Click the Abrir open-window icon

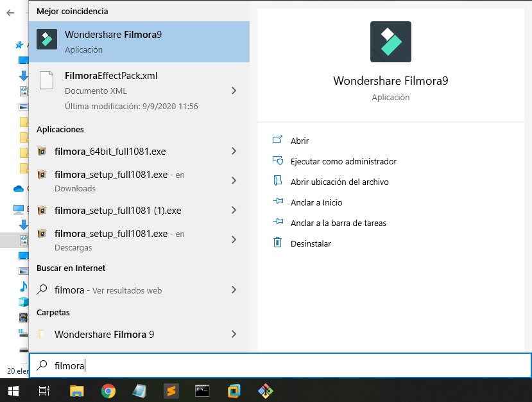pos(277,139)
